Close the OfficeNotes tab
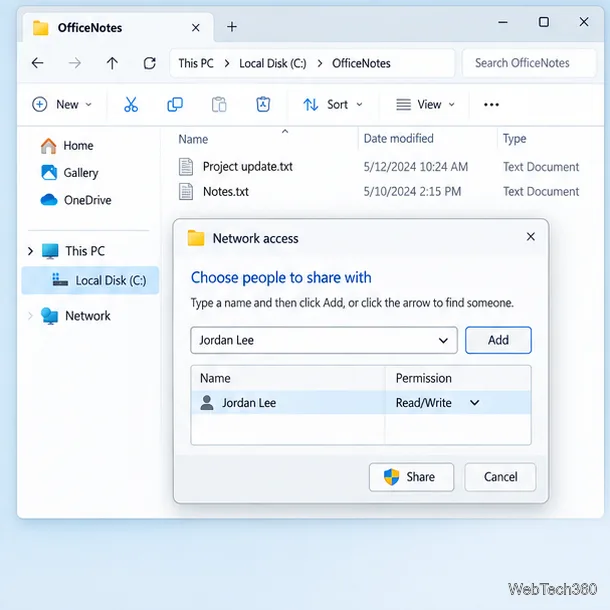The height and width of the screenshot is (610, 610). (196, 28)
